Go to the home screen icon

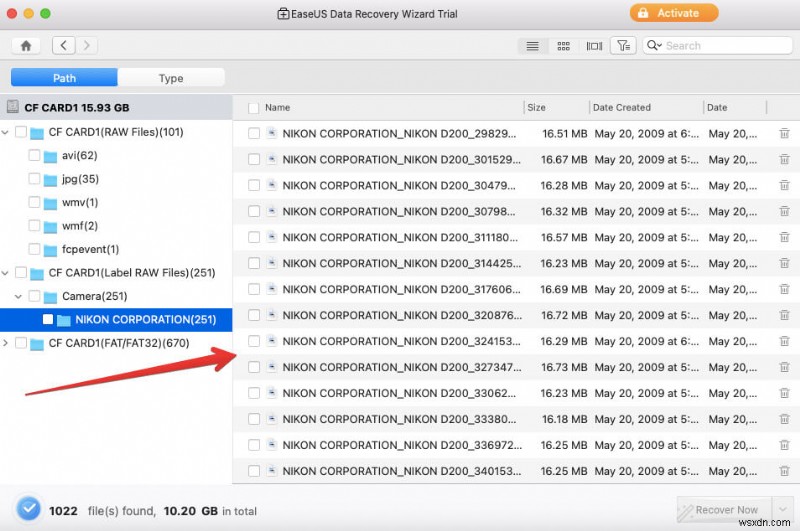26,46
